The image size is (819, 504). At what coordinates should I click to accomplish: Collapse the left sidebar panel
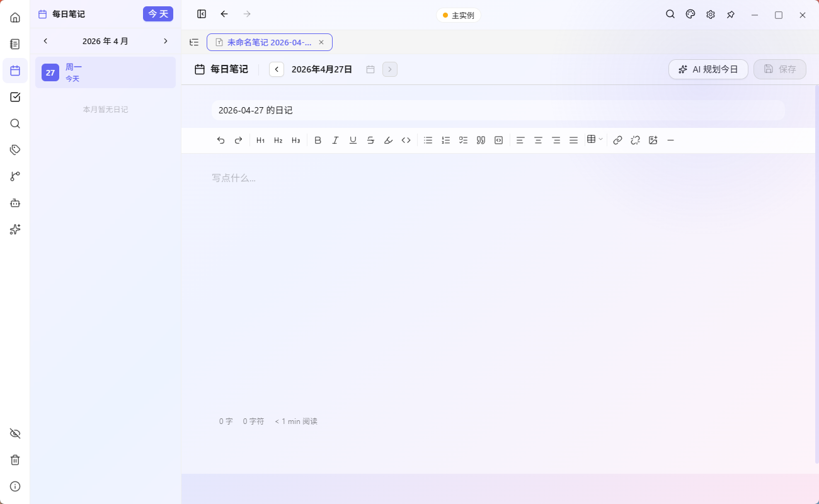point(202,14)
